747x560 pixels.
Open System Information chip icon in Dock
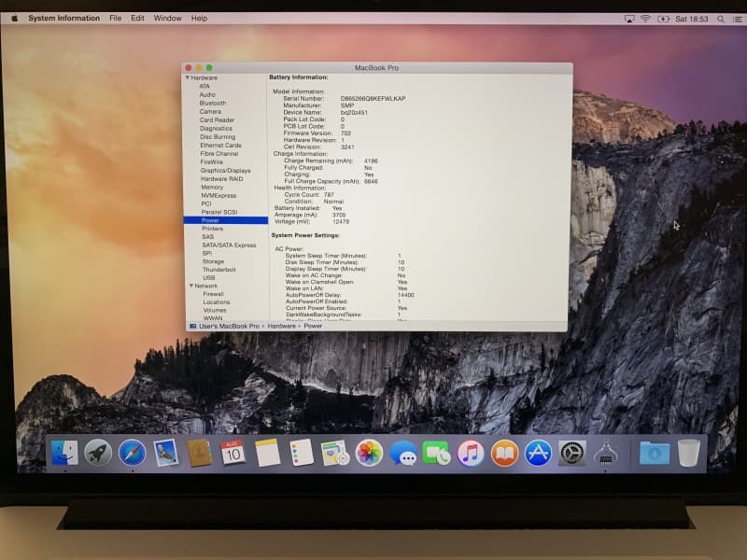click(x=605, y=454)
